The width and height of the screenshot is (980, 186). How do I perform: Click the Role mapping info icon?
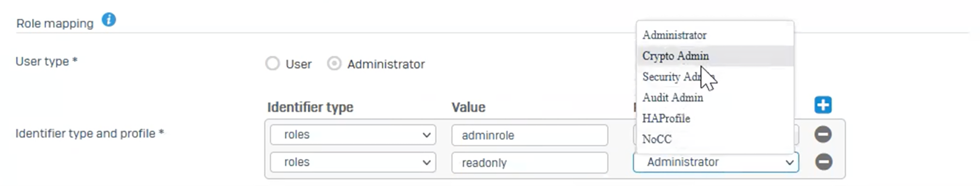click(x=109, y=20)
